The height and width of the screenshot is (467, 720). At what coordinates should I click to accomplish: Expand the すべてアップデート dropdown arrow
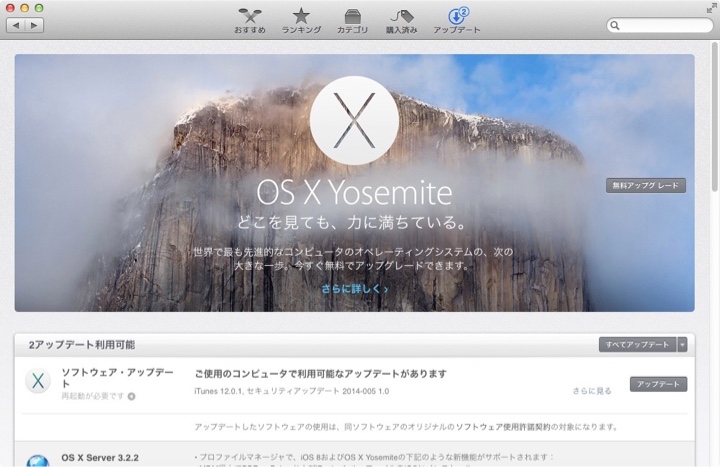click(x=682, y=344)
